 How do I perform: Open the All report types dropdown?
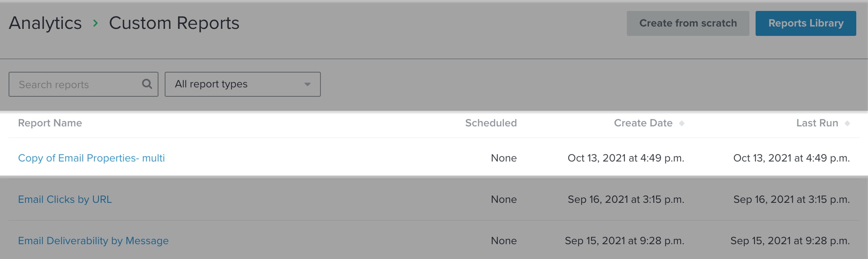pos(242,84)
